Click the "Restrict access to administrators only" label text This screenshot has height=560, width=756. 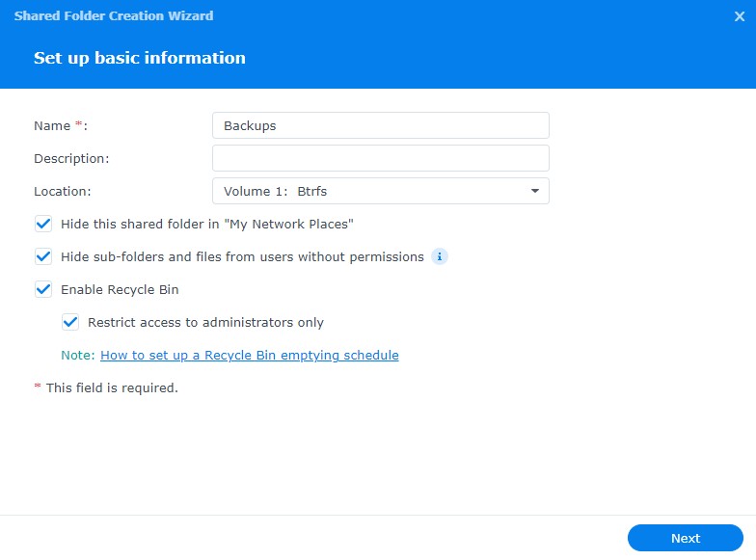(205, 323)
